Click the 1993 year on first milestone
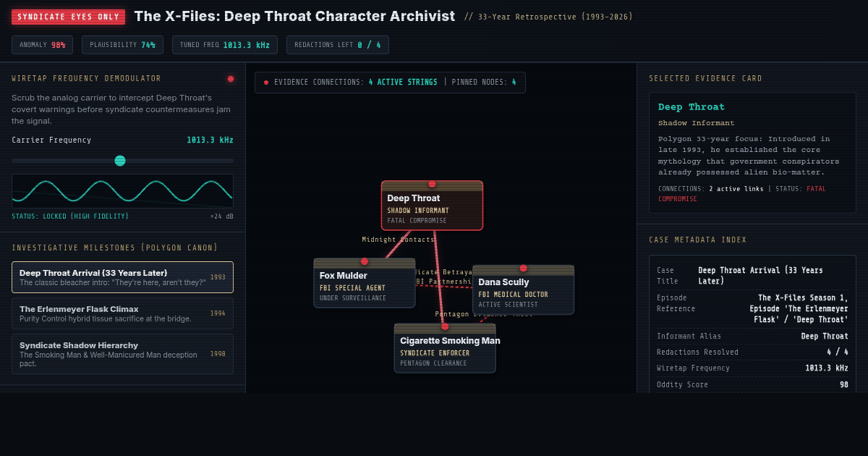868x456 pixels. [218, 277]
